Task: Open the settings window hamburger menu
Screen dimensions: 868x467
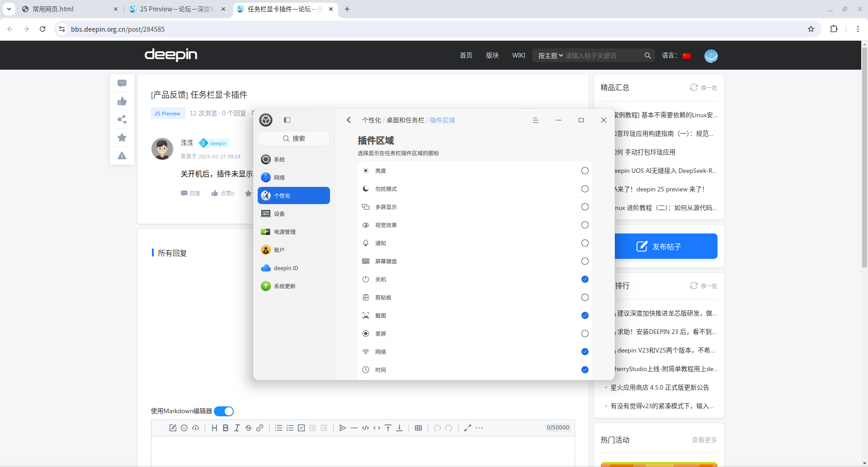Action: pyautogui.click(x=536, y=120)
